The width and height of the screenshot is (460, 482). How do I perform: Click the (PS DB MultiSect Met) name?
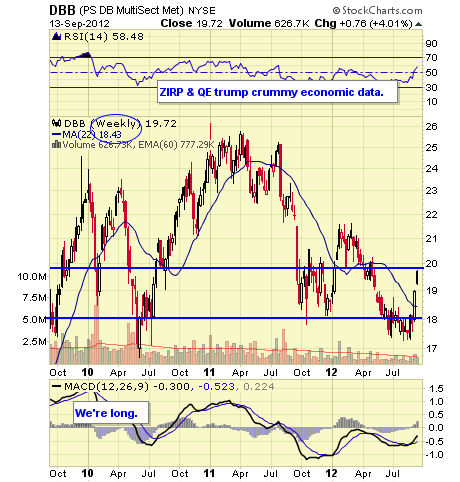132,11
